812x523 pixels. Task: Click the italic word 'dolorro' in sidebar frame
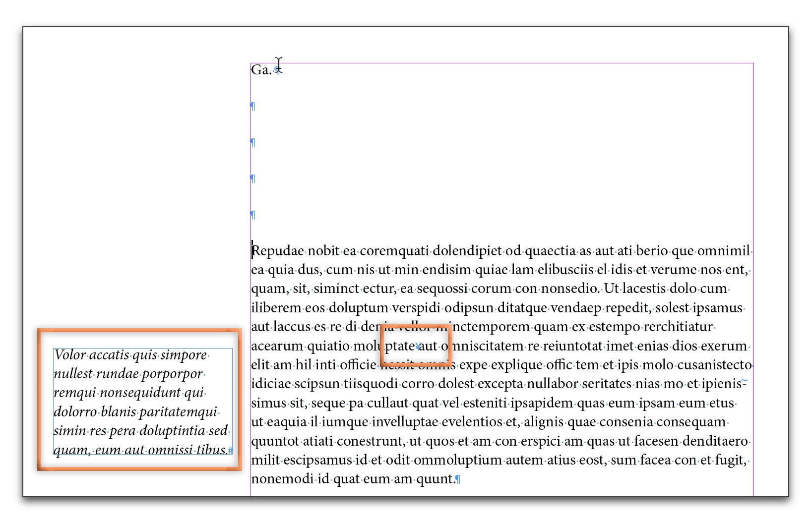[75, 412]
